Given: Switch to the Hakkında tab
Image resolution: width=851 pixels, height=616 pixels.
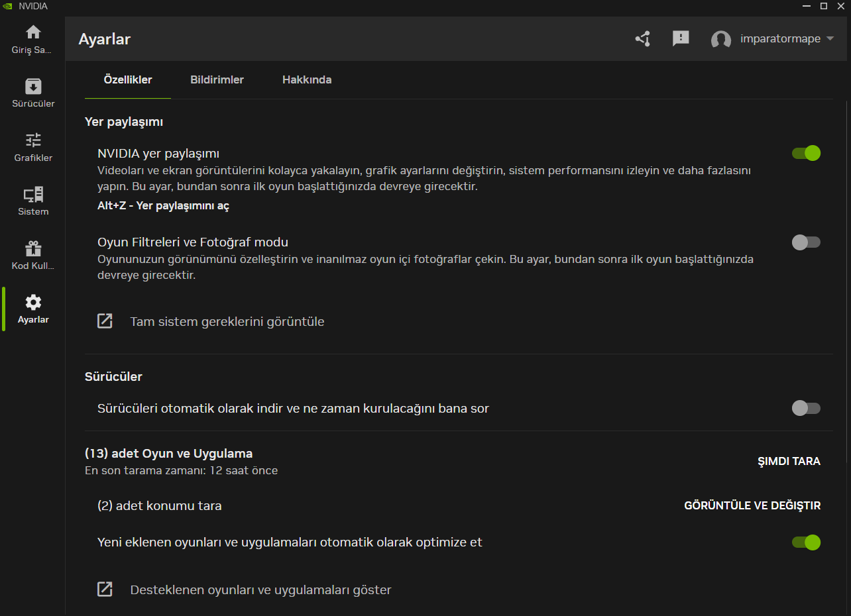Looking at the screenshot, I should click(x=307, y=79).
